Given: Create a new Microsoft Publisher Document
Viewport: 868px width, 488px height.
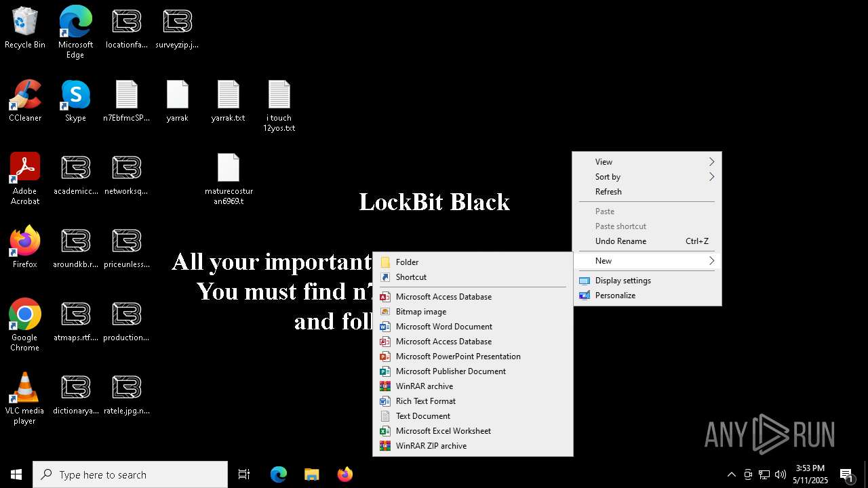Looking at the screenshot, I should coord(473,371).
